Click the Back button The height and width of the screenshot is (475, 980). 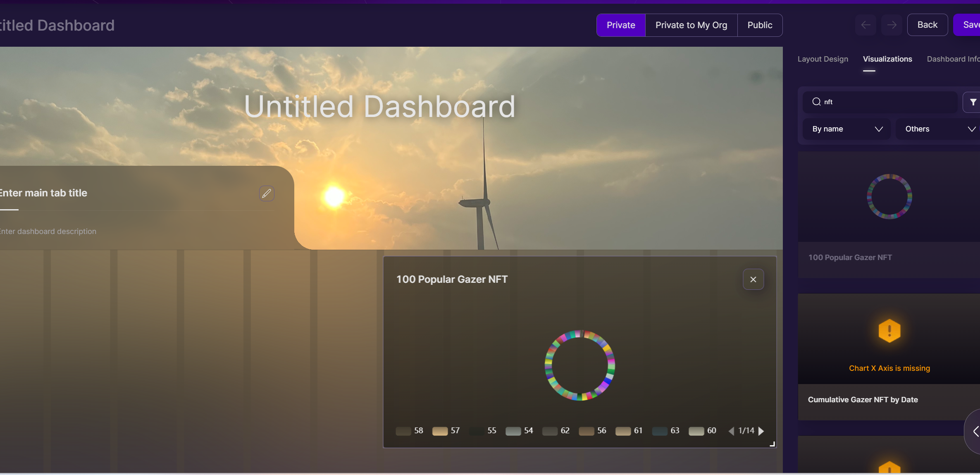[927, 25]
